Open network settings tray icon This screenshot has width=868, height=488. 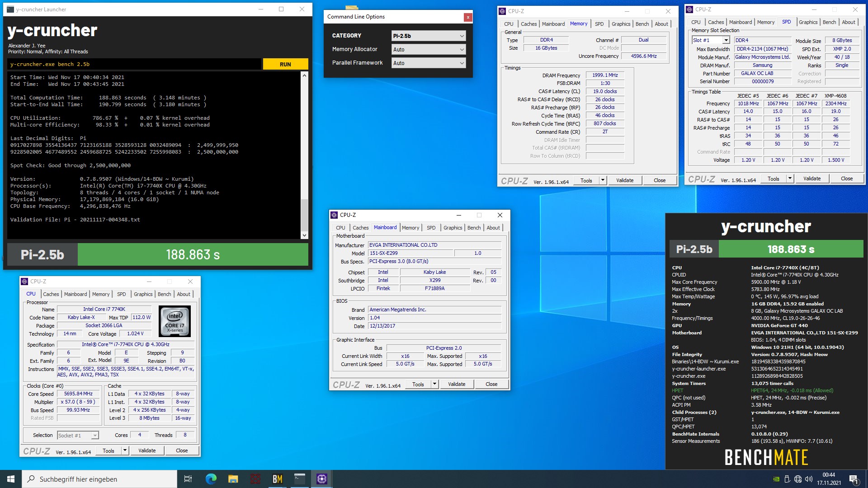click(x=798, y=479)
